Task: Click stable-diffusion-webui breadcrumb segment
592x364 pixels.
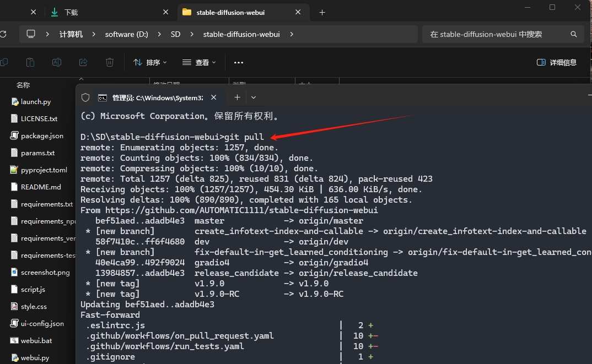Action: coord(241,34)
